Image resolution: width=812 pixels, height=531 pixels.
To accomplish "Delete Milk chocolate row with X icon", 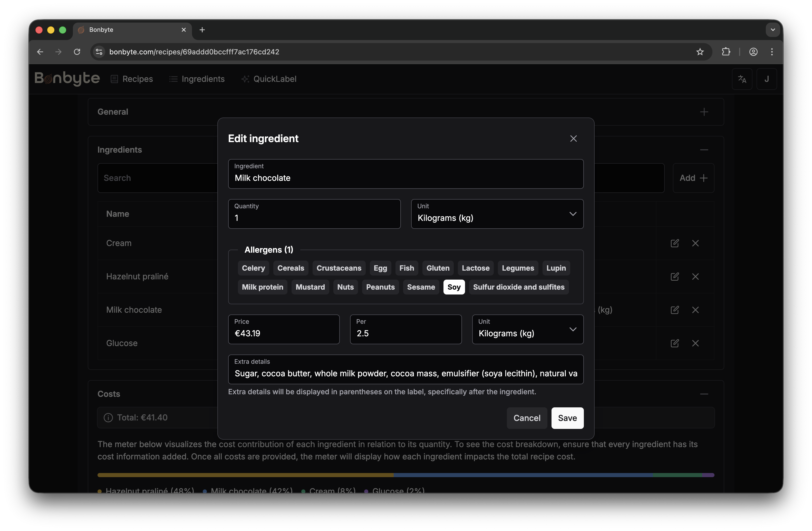I will pyautogui.click(x=695, y=310).
